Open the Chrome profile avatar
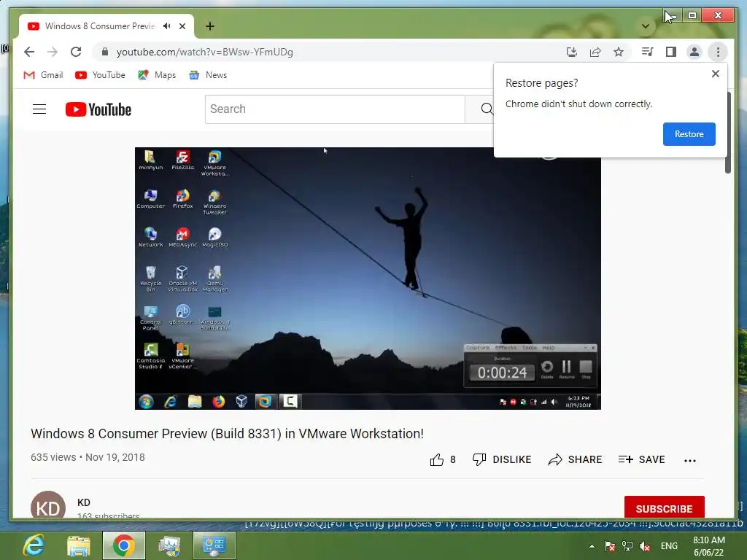Viewport: 747px width, 560px height. (x=694, y=52)
